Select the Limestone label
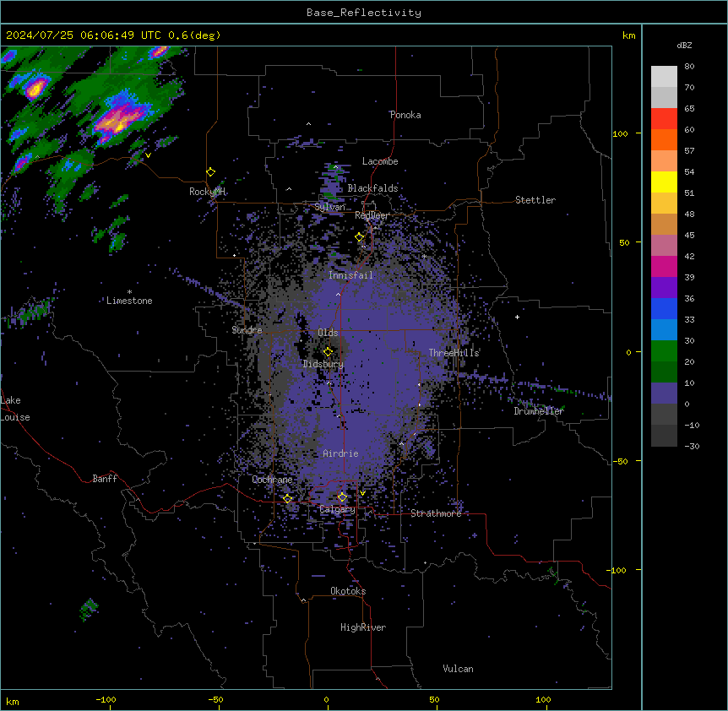 click(x=129, y=301)
